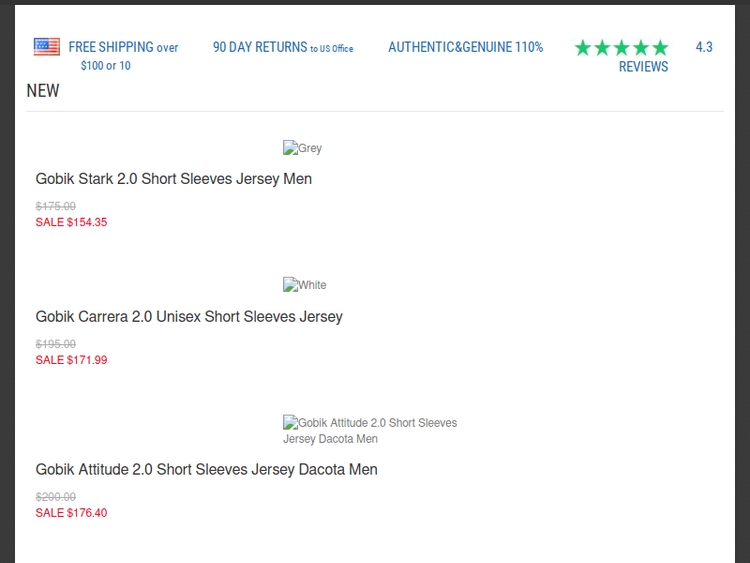Click the SALE $154.35 price
This screenshot has width=750, height=563.
[71, 222]
